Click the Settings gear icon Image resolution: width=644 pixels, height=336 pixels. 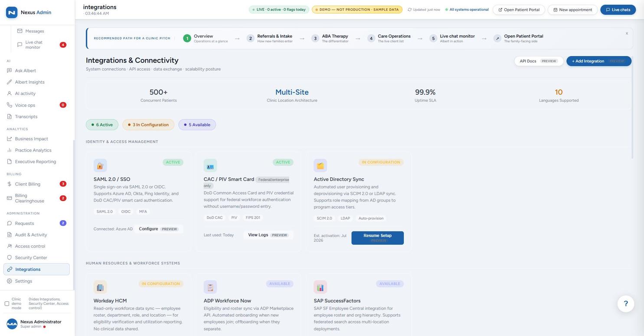(10, 281)
